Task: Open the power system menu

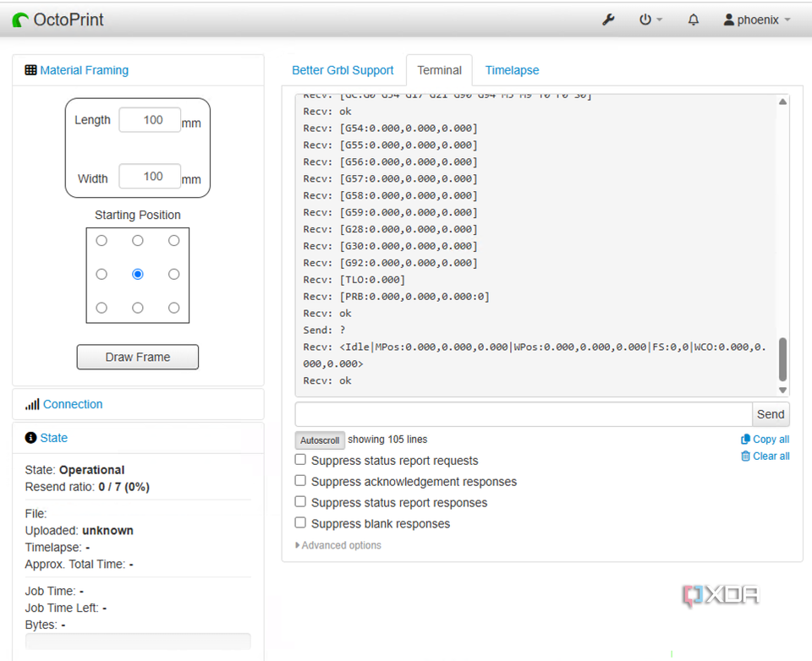Action: click(x=650, y=19)
